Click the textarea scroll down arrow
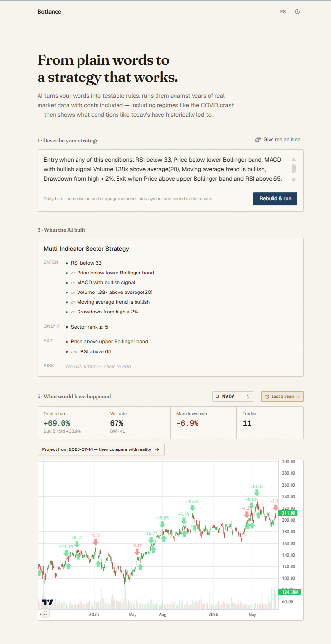Image resolution: width=331 pixels, height=644 pixels. 293,180
